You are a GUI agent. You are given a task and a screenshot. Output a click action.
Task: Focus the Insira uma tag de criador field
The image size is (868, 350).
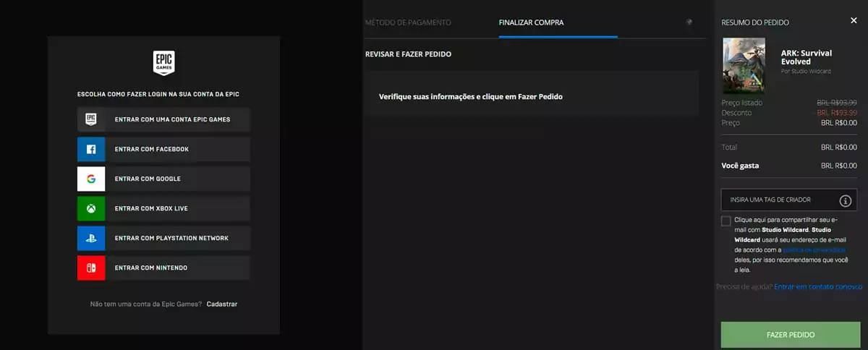pyautogui.click(x=778, y=200)
